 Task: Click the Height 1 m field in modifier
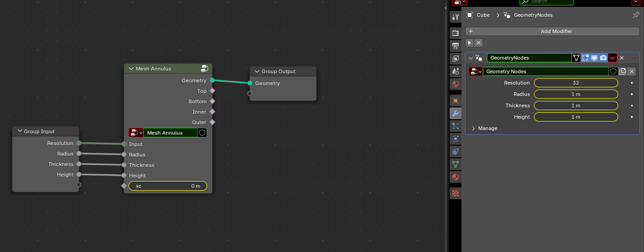576,117
